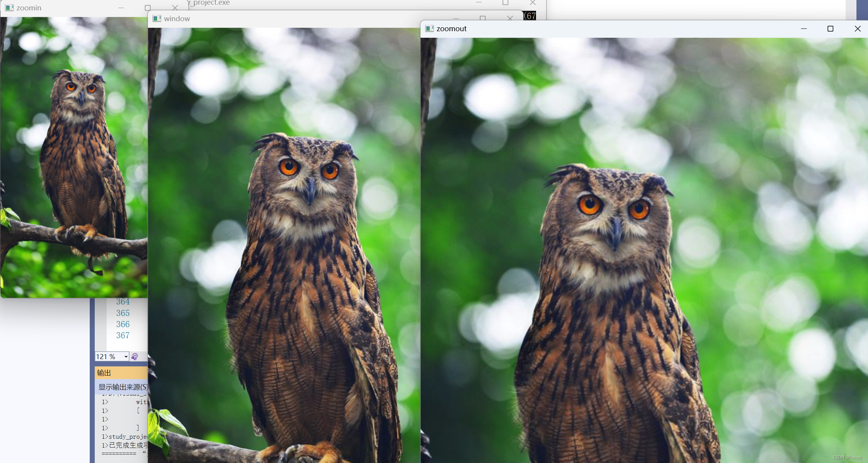
Task: Click the zoomout window's app icon
Action: click(x=429, y=28)
